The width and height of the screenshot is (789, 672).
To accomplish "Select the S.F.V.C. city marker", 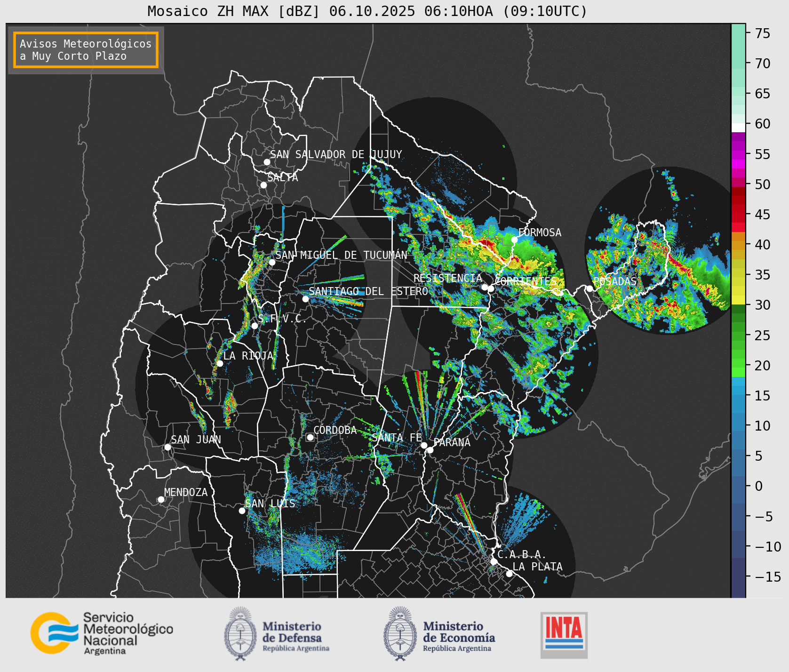I will tap(255, 326).
